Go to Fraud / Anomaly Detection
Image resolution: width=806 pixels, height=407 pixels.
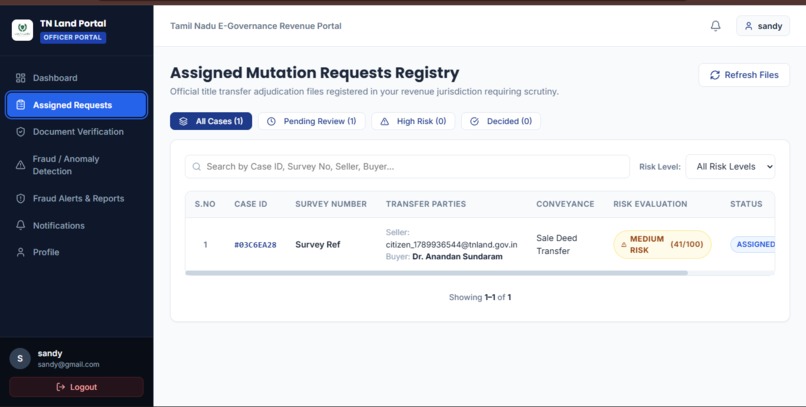pos(77,165)
